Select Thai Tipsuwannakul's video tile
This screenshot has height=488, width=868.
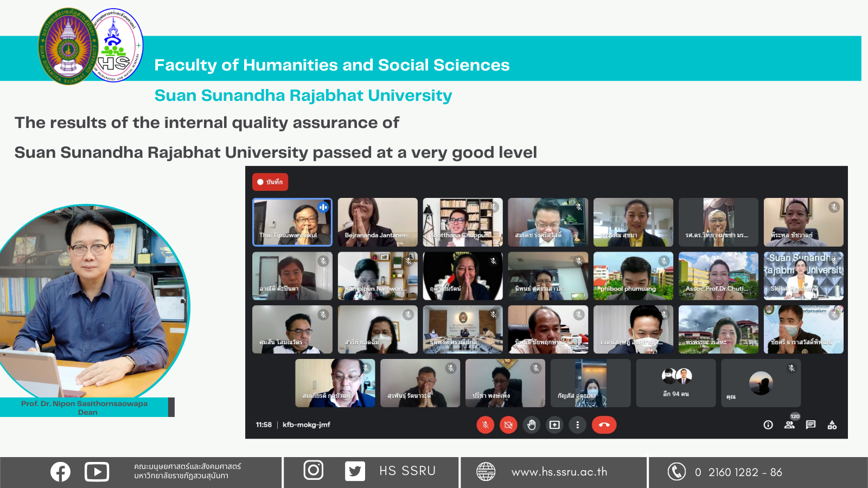pos(292,222)
